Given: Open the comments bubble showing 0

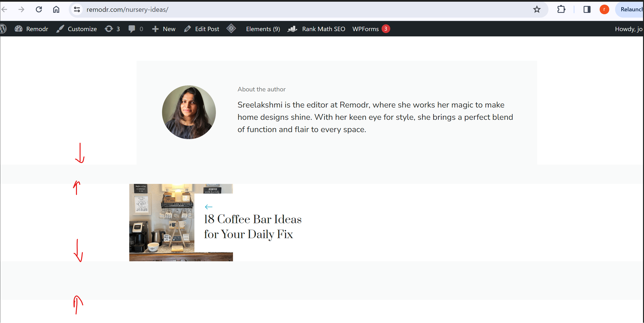Looking at the screenshot, I should pyautogui.click(x=136, y=29).
